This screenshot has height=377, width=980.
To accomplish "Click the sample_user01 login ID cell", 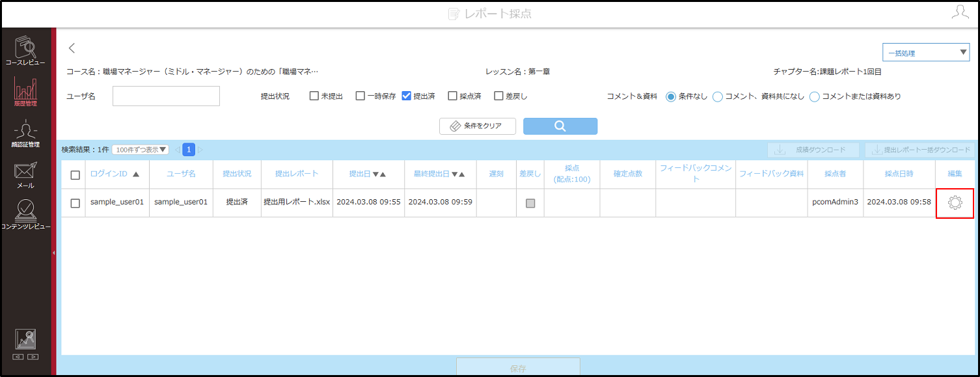I will tap(117, 202).
